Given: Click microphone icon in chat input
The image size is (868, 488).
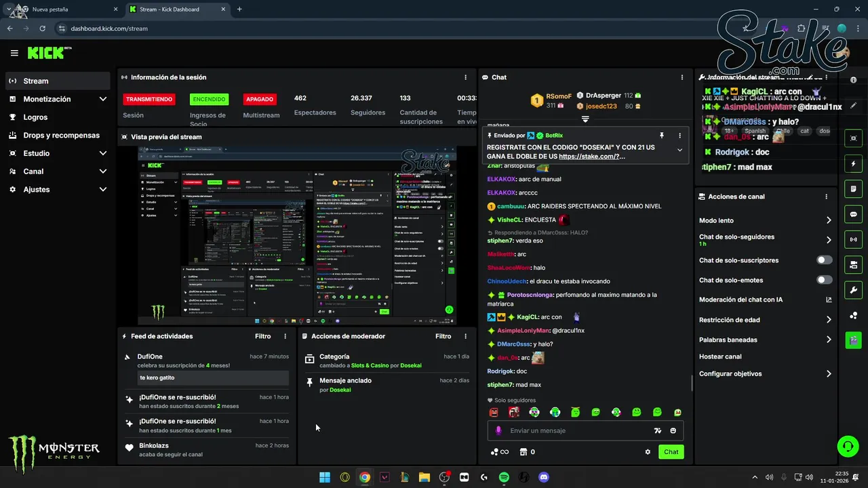Looking at the screenshot, I should (498, 430).
